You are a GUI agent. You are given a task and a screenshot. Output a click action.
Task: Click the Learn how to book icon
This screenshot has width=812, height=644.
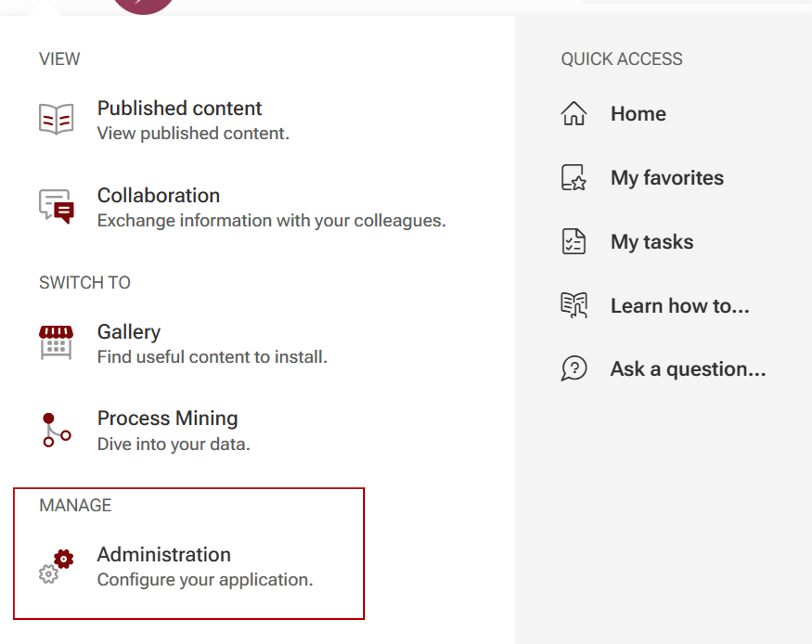coord(574,306)
